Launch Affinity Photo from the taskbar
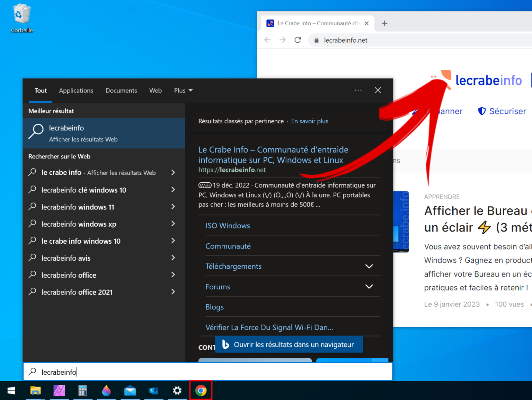This screenshot has height=400, width=532. tap(59, 390)
